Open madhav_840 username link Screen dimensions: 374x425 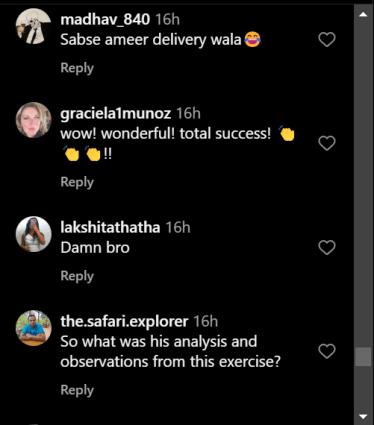click(105, 19)
